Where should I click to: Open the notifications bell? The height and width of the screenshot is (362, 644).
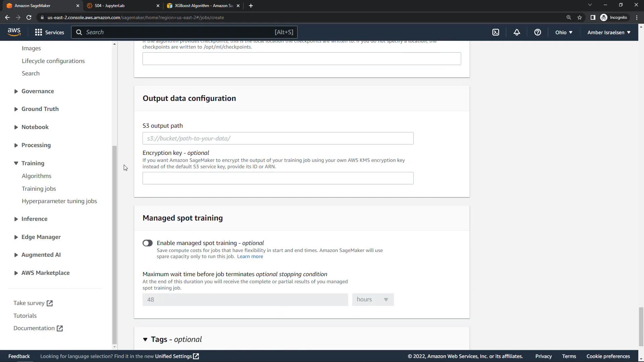point(517,32)
